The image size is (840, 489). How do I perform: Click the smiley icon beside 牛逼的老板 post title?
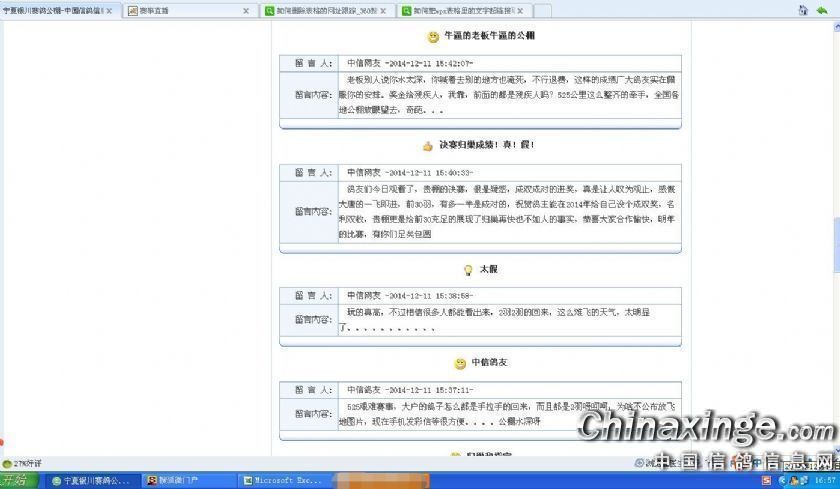click(432, 36)
